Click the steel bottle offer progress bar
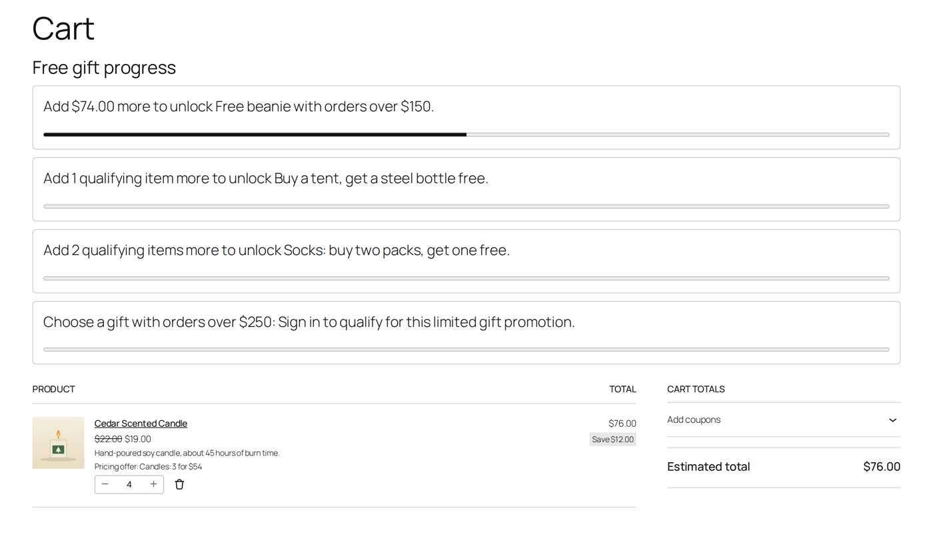This screenshot has height=560, width=933. (467, 206)
